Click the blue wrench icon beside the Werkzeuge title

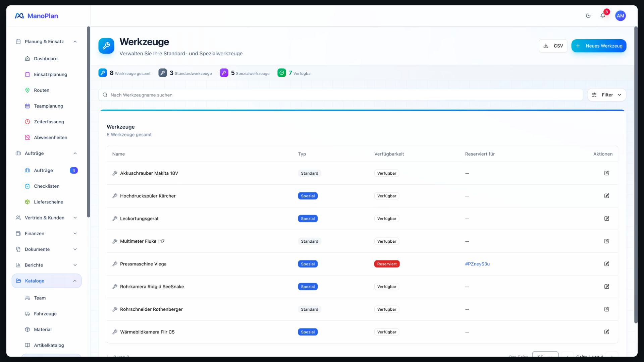click(x=106, y=46)
